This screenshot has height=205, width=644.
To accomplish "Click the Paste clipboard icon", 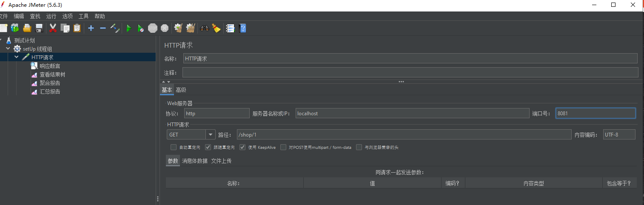I will tap(77, 28).
